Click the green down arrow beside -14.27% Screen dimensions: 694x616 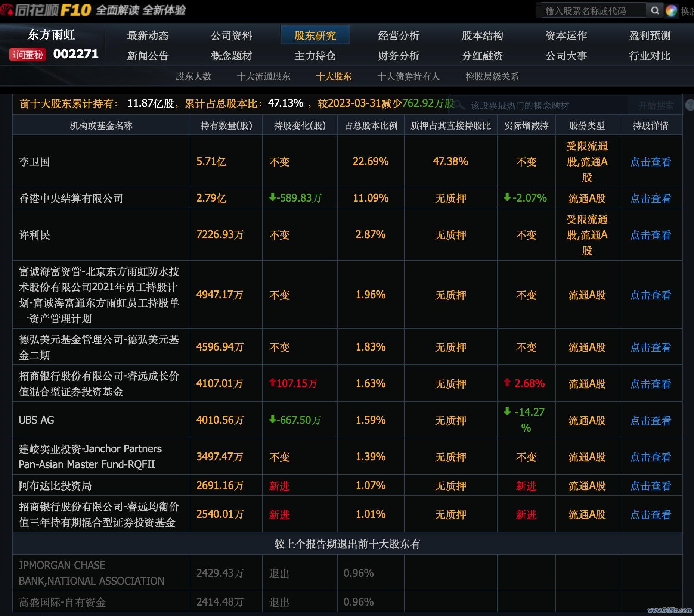[507, 411]
